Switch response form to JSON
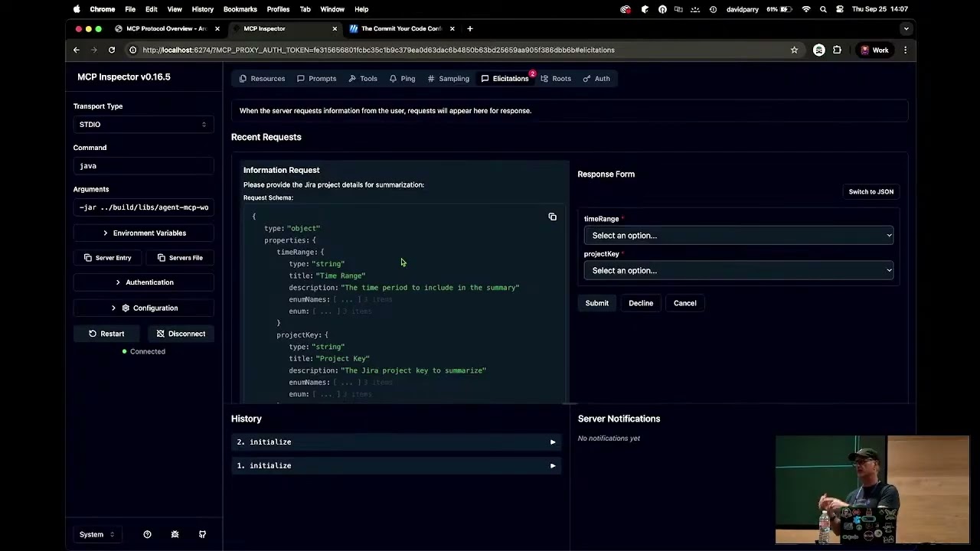This screenshot has height=551, width=980. (x=871, y=192)
